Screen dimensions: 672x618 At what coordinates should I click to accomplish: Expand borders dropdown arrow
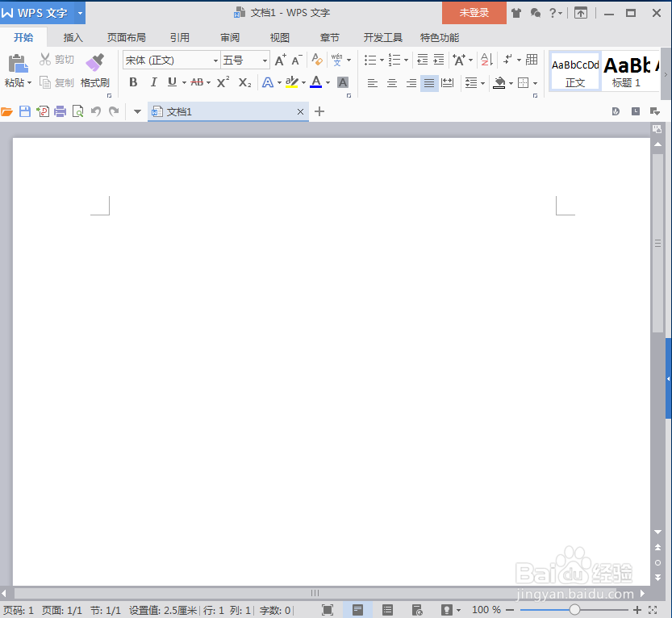535,83
